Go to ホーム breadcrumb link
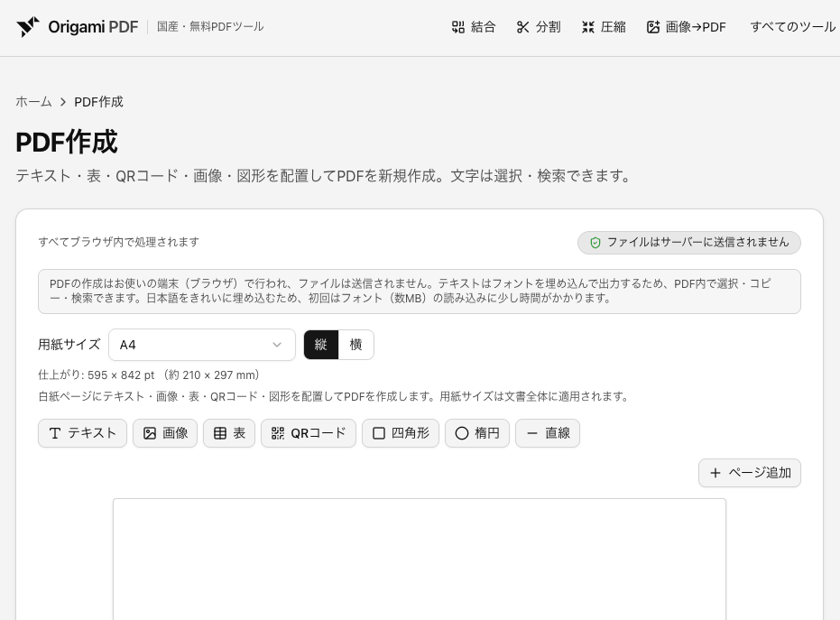The width and height of the screenshot is (840, 620). [33, 102]
